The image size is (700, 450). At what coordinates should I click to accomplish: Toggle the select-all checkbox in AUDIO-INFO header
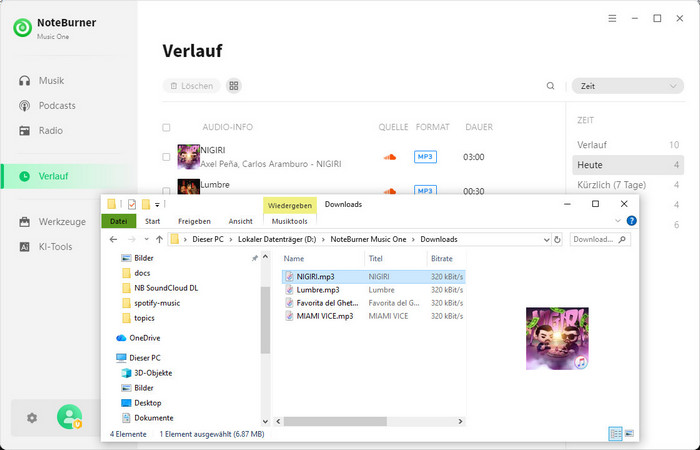(166, 127)
